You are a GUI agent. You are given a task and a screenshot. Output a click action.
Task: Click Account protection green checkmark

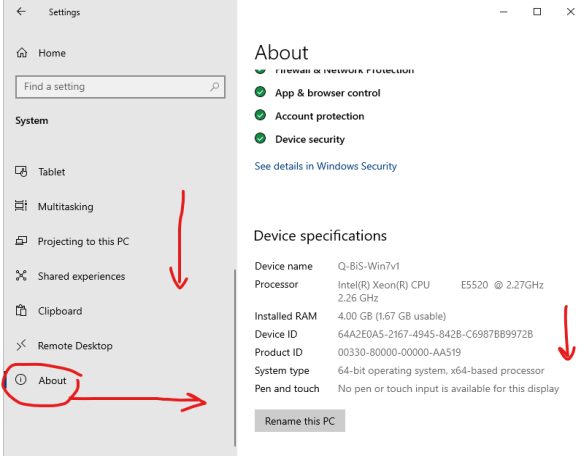click(260, 115)
